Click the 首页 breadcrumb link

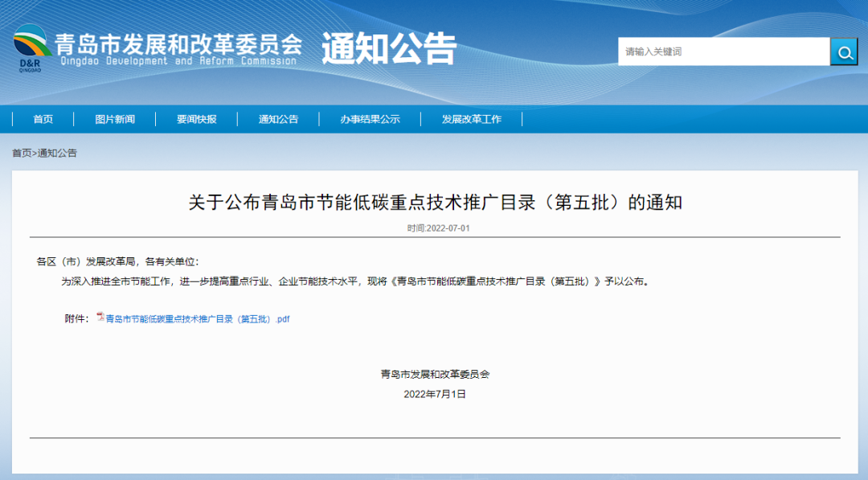pos(22,153)
